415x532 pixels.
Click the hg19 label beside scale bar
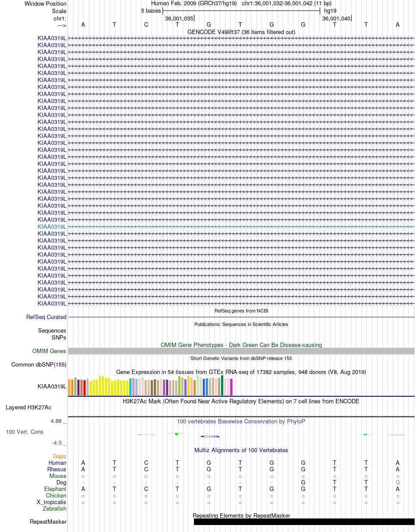(330, 11)
